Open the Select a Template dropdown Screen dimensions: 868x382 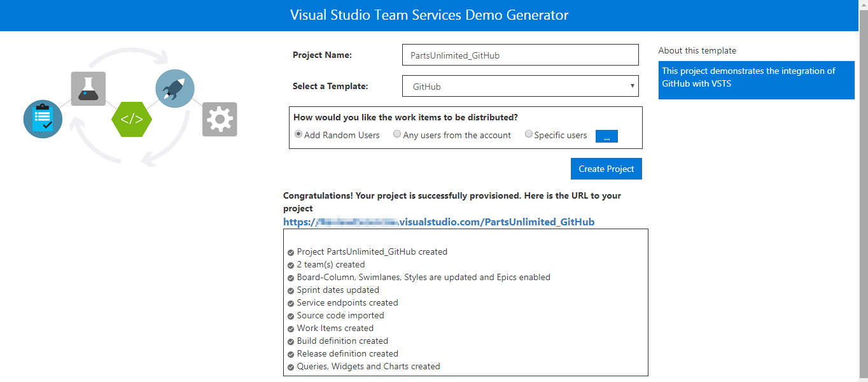click(x=521, y=86)
